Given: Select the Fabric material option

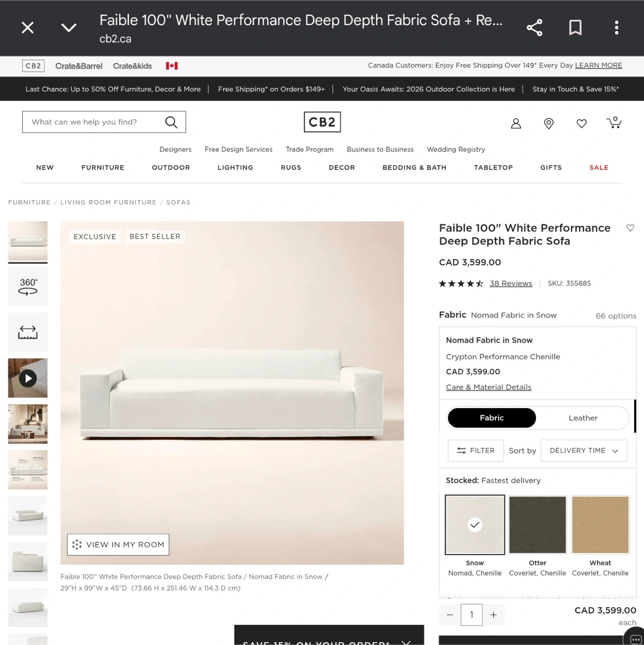Looking at the screenshot, I should click(491, 418).
